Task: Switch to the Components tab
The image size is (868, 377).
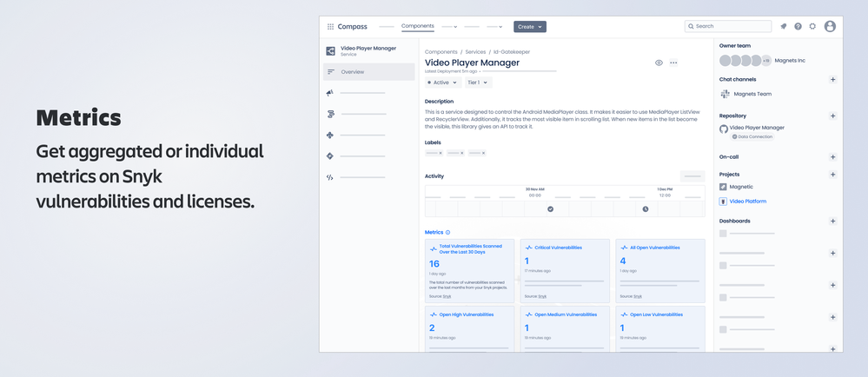Action: (x=417, y=26)
